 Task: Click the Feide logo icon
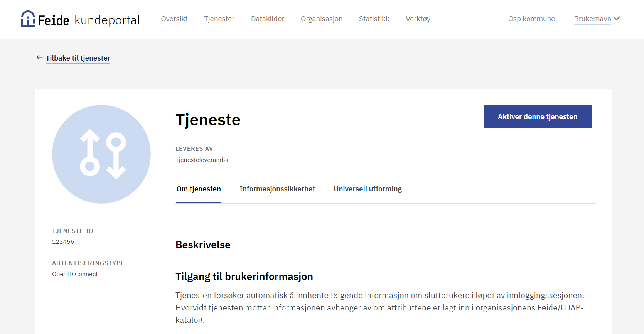tap(28, 19)
